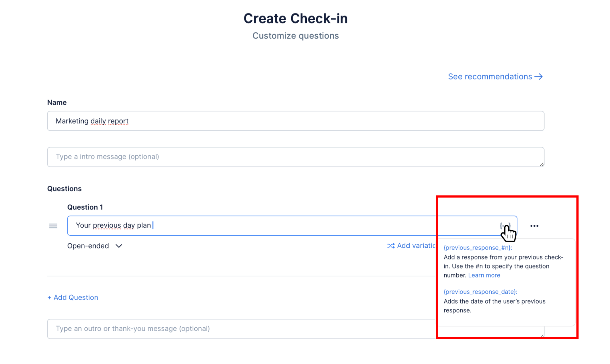The width and height of the screenshot is (610, 364).
Task: Click the shuffle icon beside Add variation
Action: (x=391, y=246)
